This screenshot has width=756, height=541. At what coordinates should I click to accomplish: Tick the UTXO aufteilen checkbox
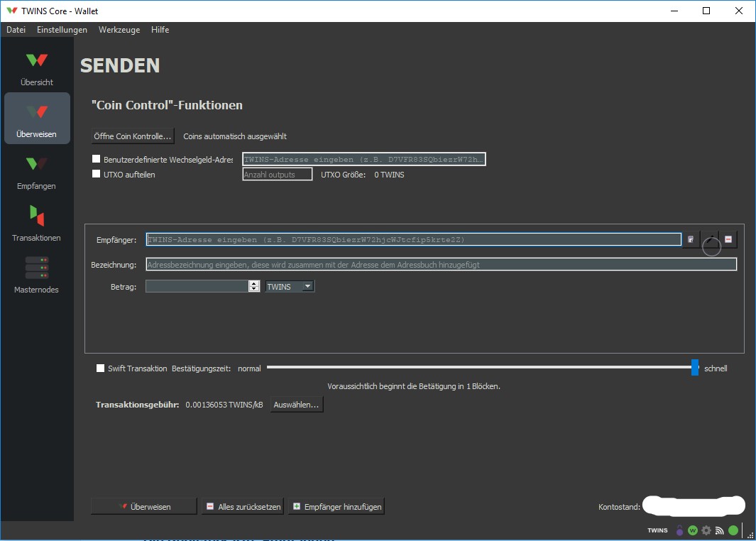[97, 173]
